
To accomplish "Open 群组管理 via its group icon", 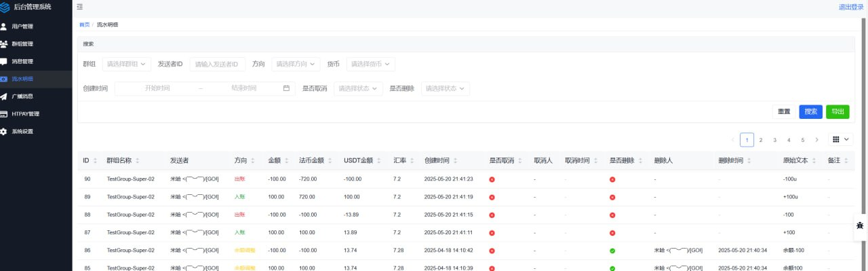I will [x=4, y=44].
